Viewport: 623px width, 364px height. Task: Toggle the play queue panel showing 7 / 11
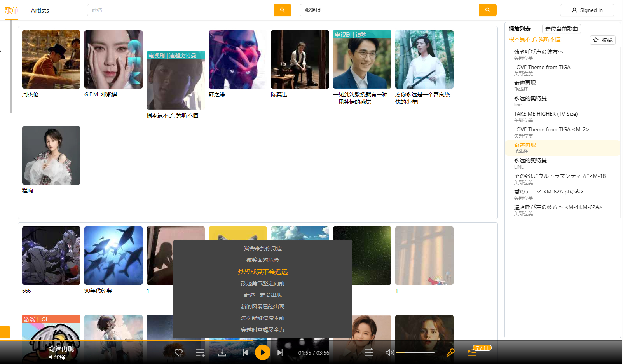point(472,353)
